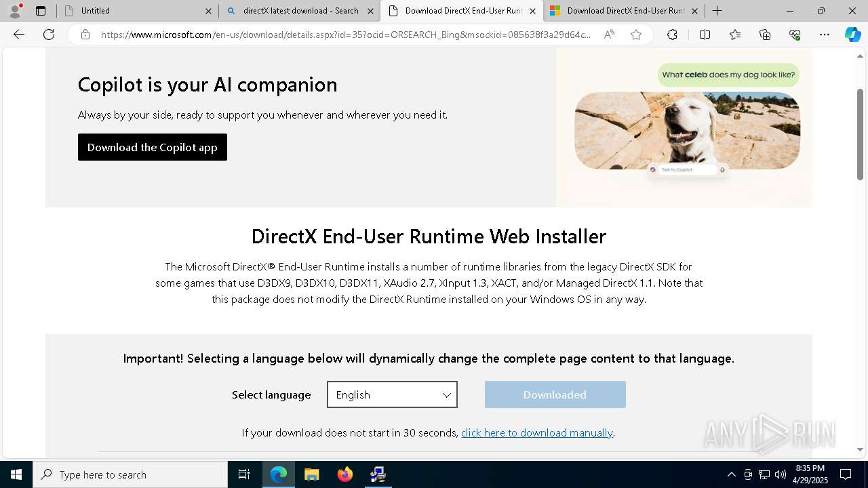868x488 pixels.
Task: Open volume control tray icon
Action: tap(781, 474)
